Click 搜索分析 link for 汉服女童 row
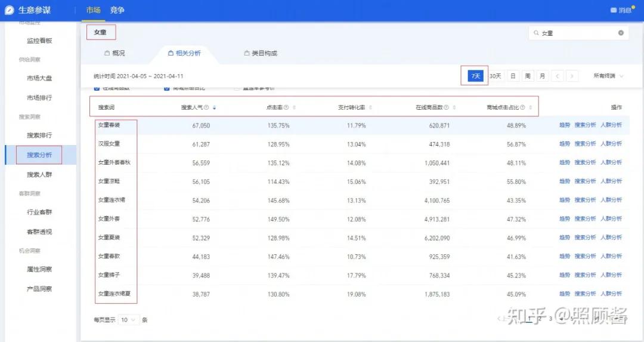 coord(586,144)
